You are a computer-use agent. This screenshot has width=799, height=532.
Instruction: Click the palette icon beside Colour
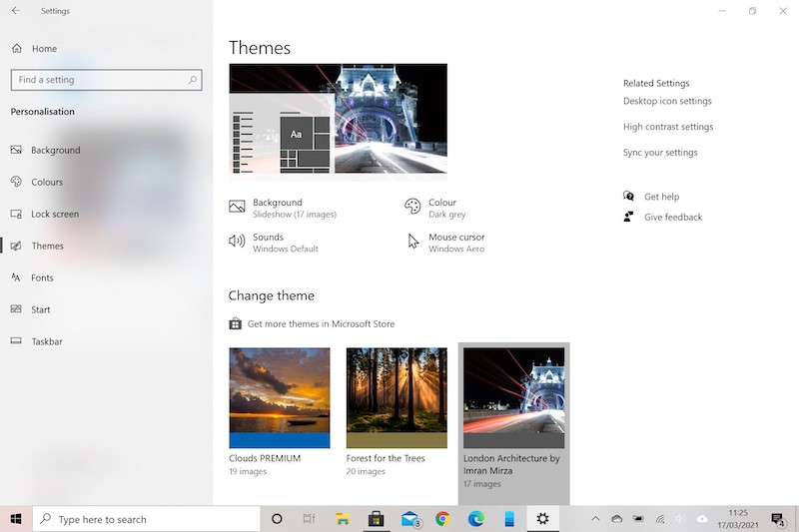pos(412,207)
